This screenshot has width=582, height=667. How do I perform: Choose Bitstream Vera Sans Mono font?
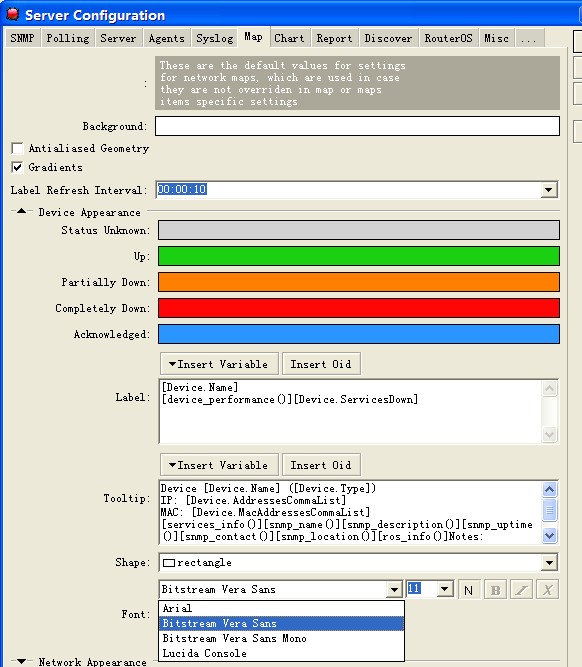point(281,638)
